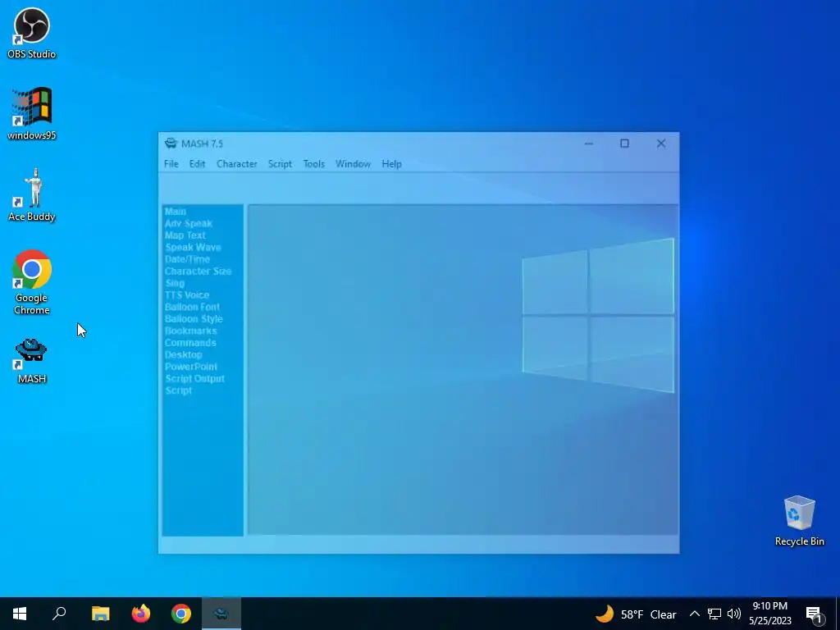Screen dimensions: 840x630
Task: Open the Edit menu in MASH
Action: [x=197, y=164]
